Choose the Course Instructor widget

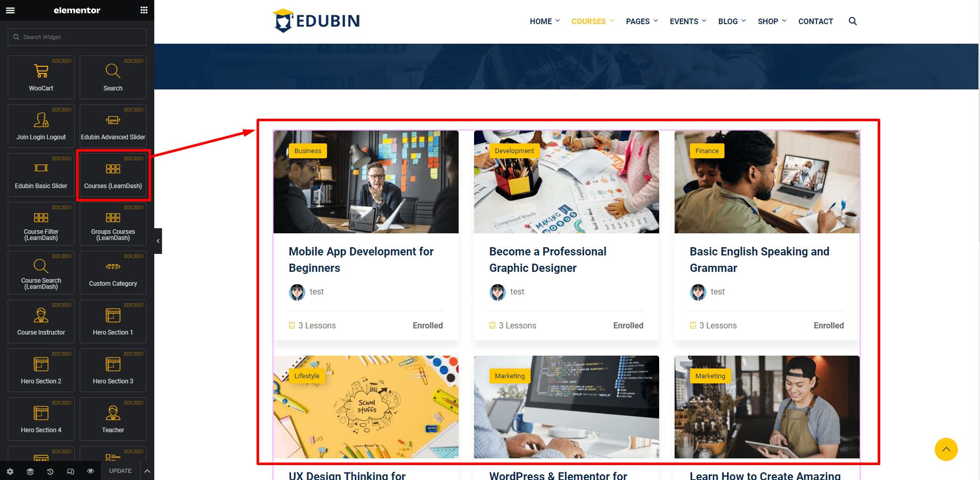pos(41,321)
